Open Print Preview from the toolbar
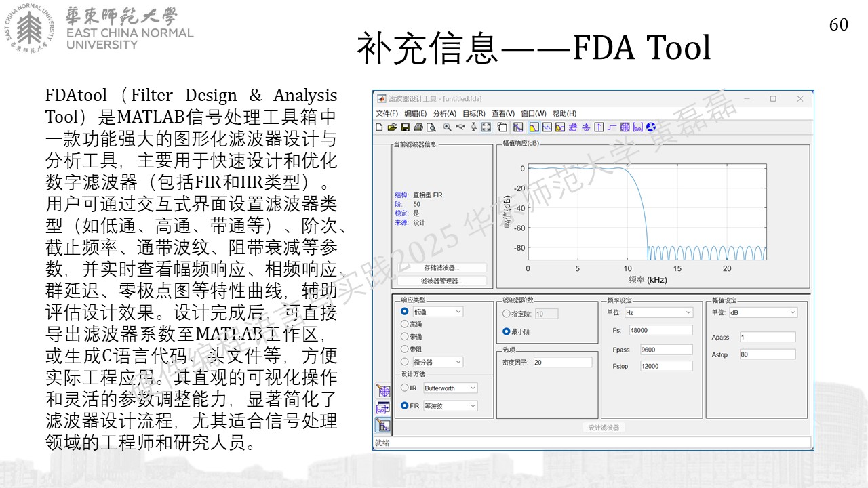 point(431,127)
